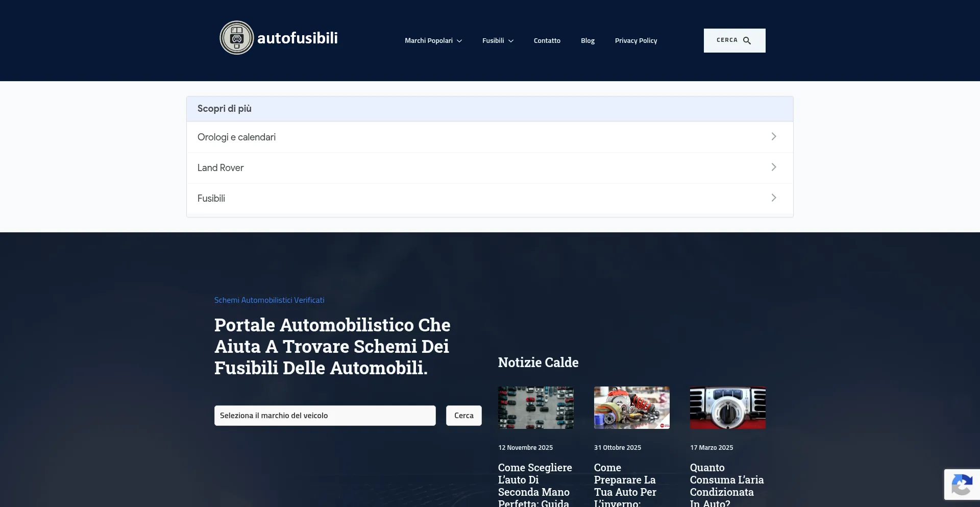Open article Come Preparare La Tua Auto
Image resolution: width=980 pixels, height=507 pixels.
click(x=625, y=485)
